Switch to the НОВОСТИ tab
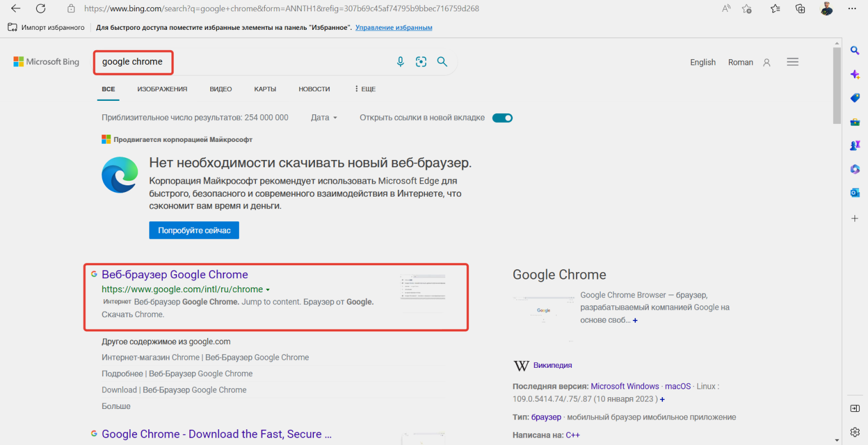This screenshot has width=868, height=445. [315, 89]
